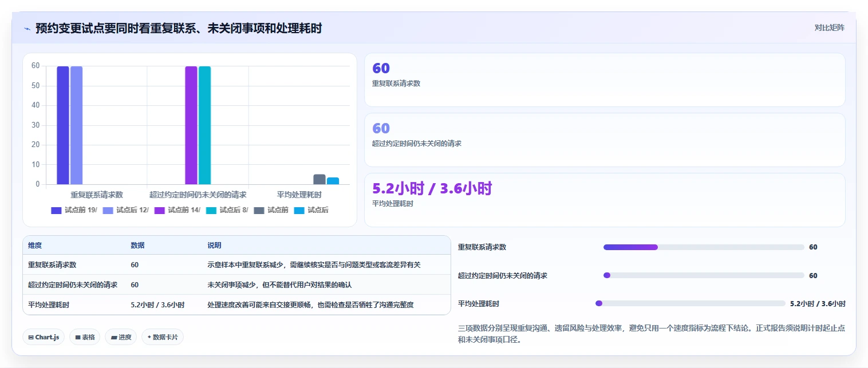868x368 pixels.
Task: Toggle legend item 试点前 19/
Action: 74,210
